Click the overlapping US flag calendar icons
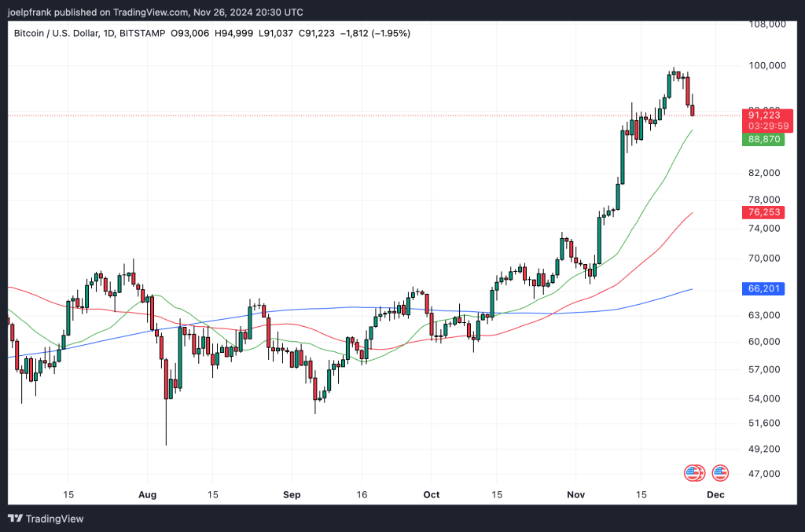The image size is (805, 532). coord(694,472)
